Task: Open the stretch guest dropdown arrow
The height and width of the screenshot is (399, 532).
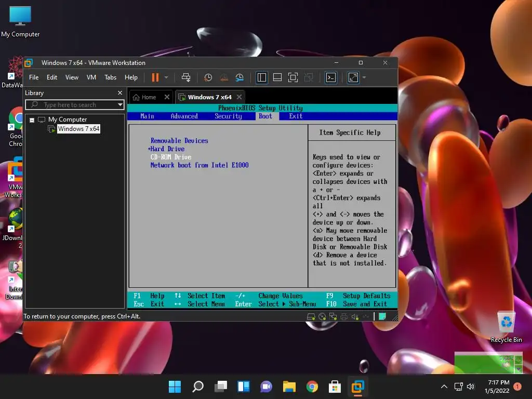Action: pyautogui.click(x=364, y=77)
